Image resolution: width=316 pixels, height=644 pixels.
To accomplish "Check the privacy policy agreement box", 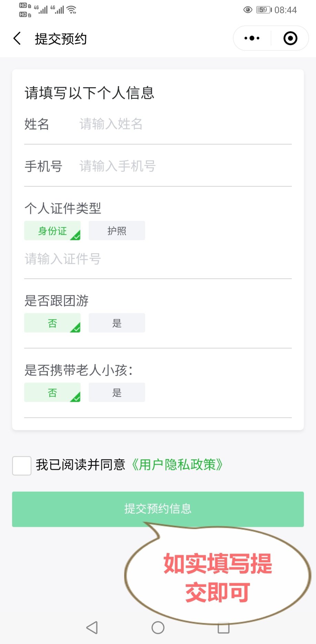I will (22, 466).
